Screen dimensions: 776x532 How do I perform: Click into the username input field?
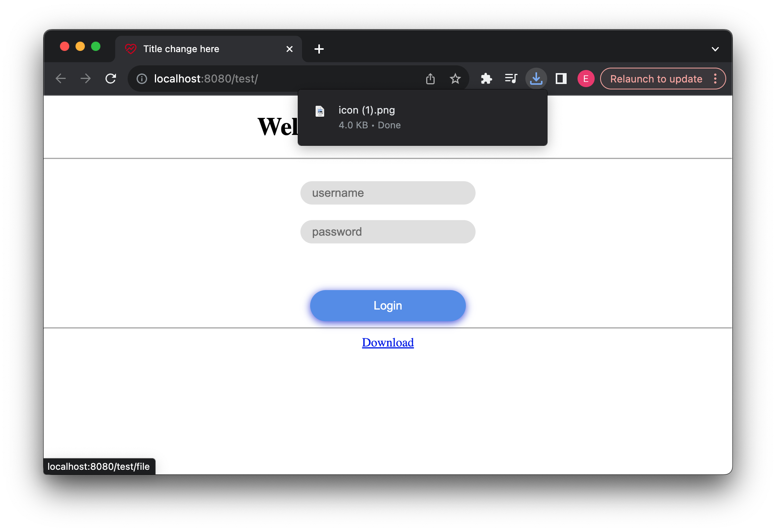point(388,192)
